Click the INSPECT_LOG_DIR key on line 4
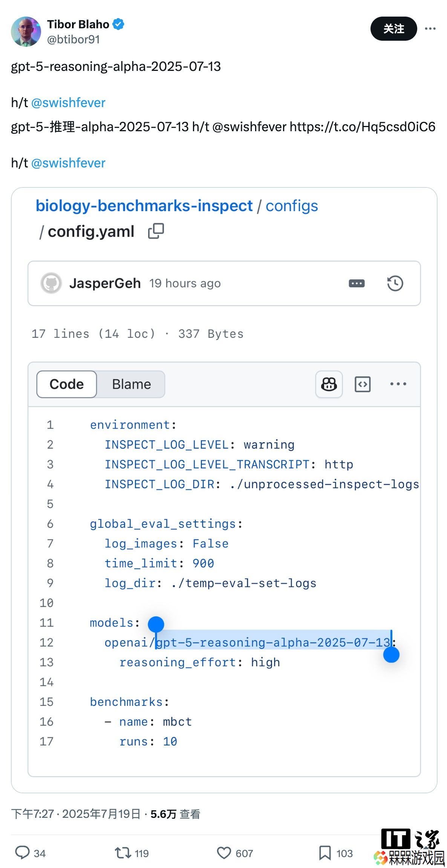This screenshot has height=868, width=447. tap(159, 484)
